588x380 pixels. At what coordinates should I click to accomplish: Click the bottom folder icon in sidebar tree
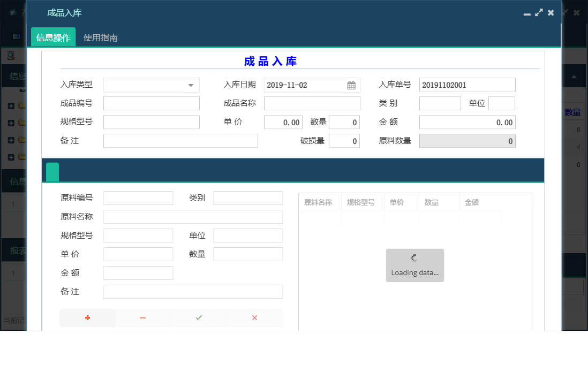coord(21,157)
